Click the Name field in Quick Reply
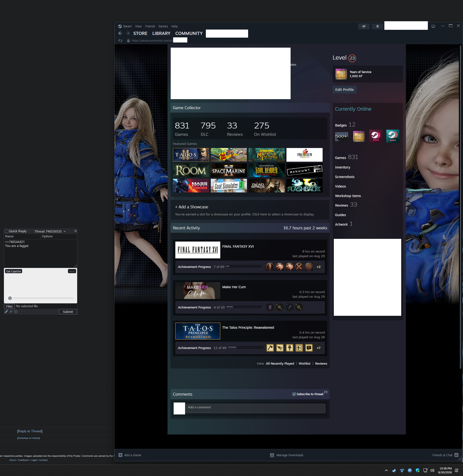The width and height of the screenshot is (463, 476). (22, 236)
